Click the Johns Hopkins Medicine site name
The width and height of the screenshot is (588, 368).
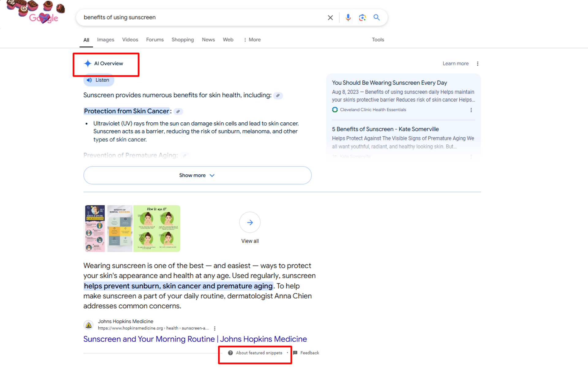[x=126, y=322]
